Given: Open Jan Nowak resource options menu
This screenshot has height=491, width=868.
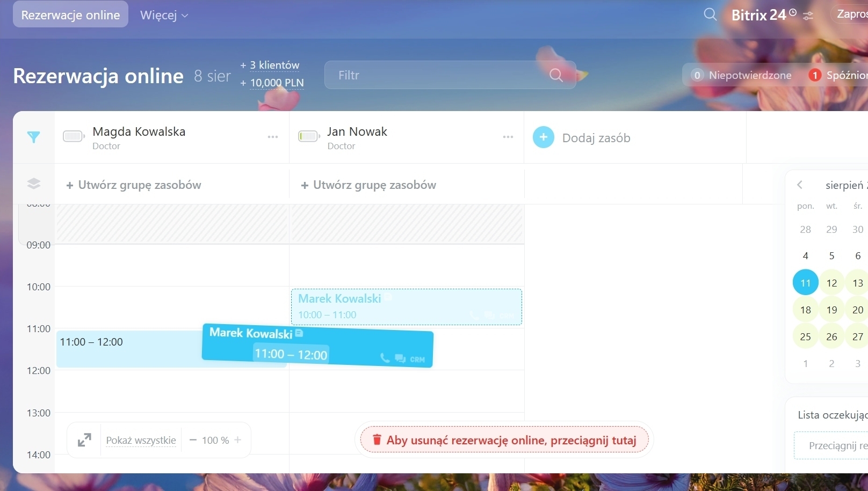Looking at the screenshot, I should 508,137.
